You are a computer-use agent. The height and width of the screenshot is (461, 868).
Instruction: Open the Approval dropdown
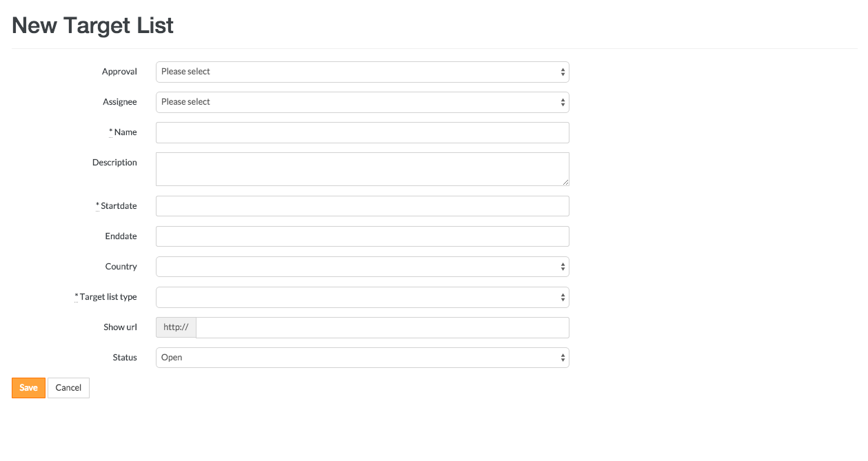[x=362, y=72]
